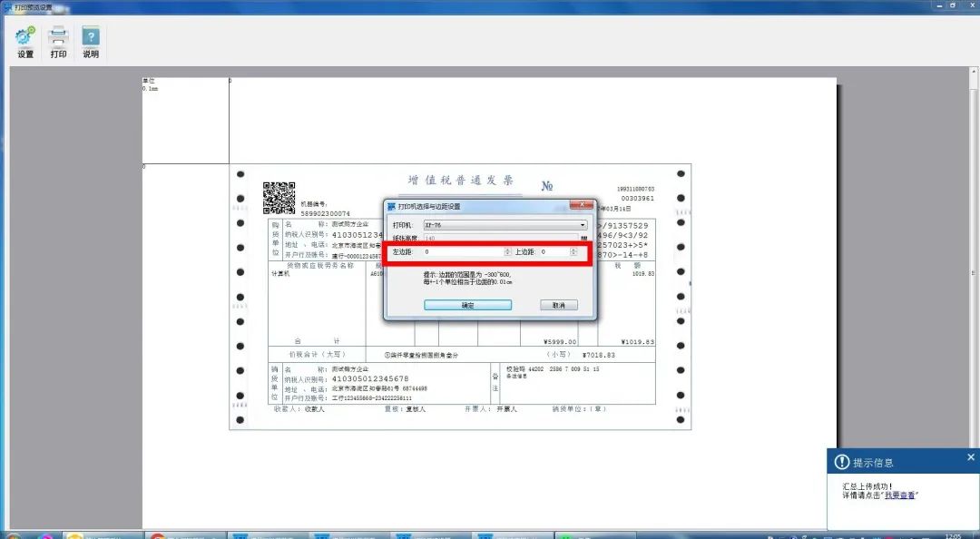Click the 上边距 top margin input field

[x=554, y=252]
